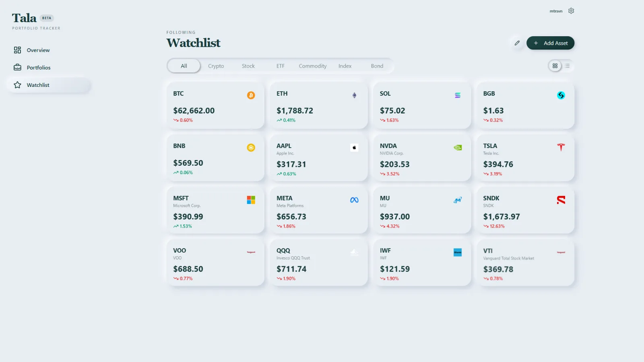Select the All filter tab
The image size is (644, 362).
tap(184, 66)
